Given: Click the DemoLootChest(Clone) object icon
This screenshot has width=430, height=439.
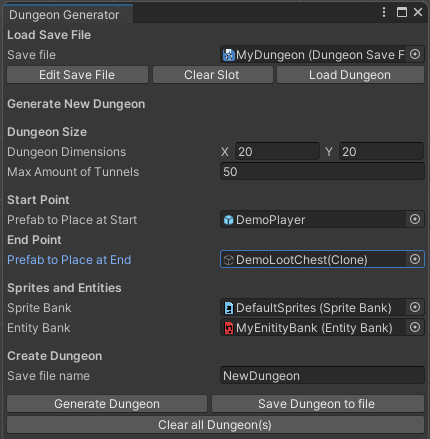Looking at the screenshot, I should point(229,260).
